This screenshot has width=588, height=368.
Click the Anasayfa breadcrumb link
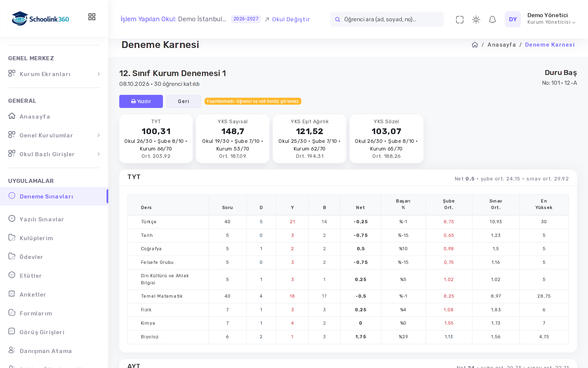[501, 45]
